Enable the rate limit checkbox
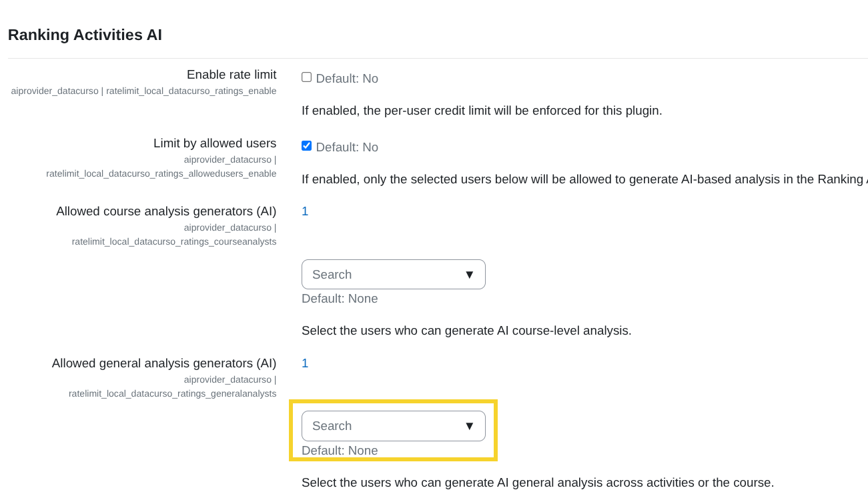This screenshot has height=504, width=868. pos(306,77)
